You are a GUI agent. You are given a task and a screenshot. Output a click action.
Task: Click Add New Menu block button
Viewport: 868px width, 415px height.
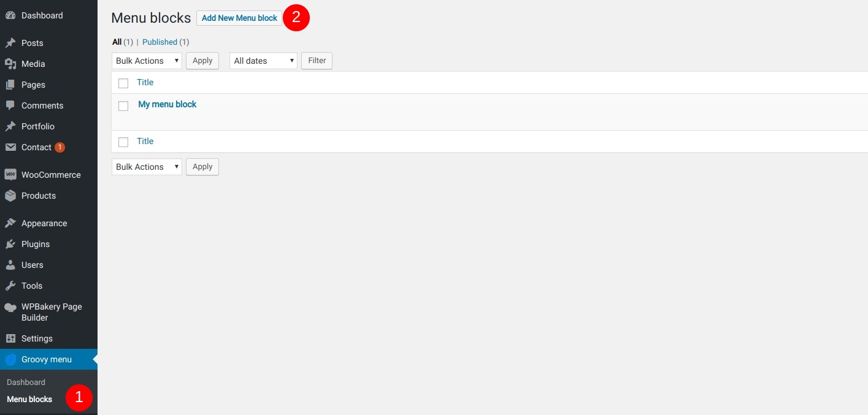point(239,18)
